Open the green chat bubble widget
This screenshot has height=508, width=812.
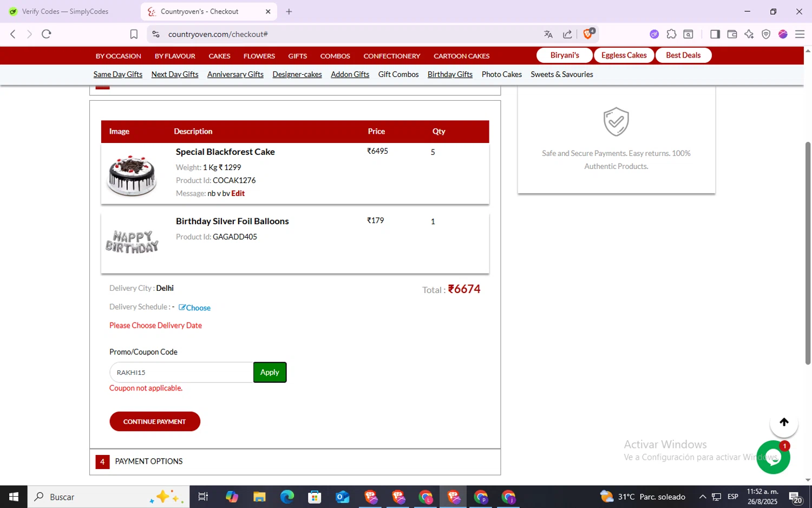pos(773,458)
